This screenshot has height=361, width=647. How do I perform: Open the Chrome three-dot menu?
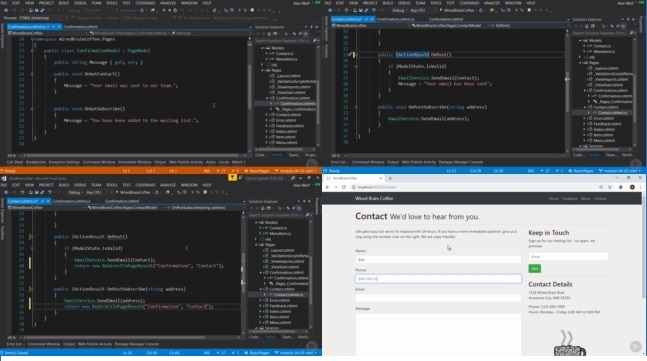pyautogui.click(x=640, y=187)
